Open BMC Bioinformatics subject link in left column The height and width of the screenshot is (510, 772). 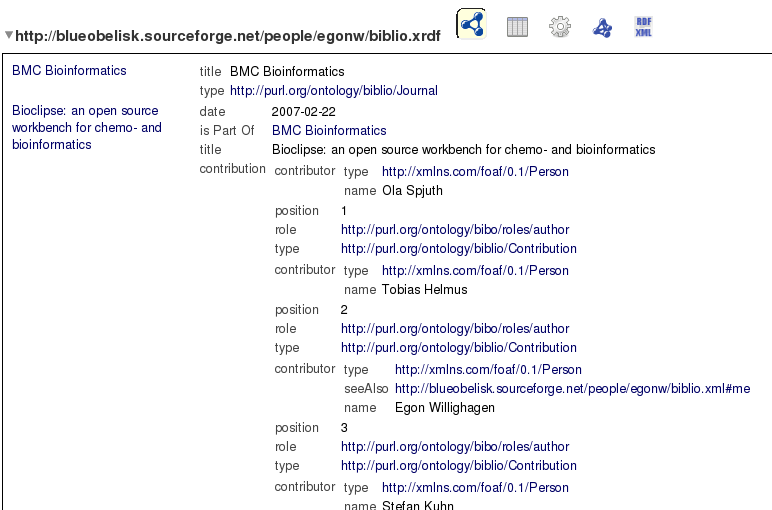[x=69, y=70]
